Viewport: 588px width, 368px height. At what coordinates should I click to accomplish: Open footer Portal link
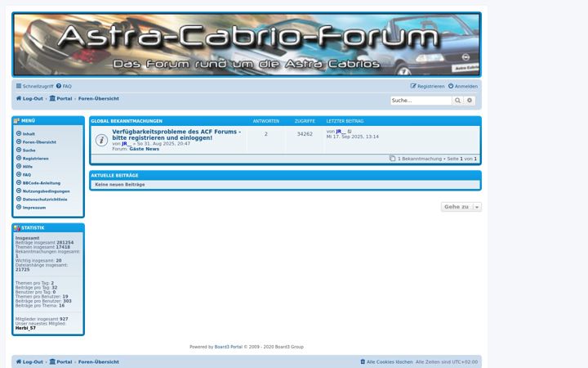60,362
